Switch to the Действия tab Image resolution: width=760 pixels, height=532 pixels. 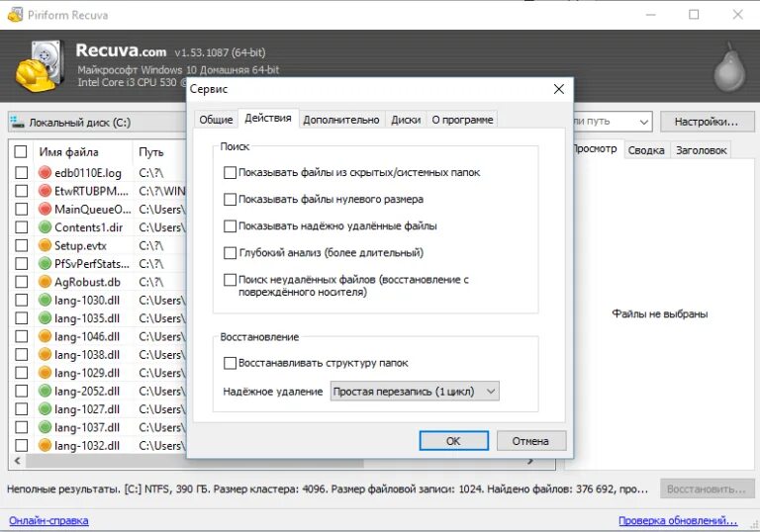pos(268,119)
